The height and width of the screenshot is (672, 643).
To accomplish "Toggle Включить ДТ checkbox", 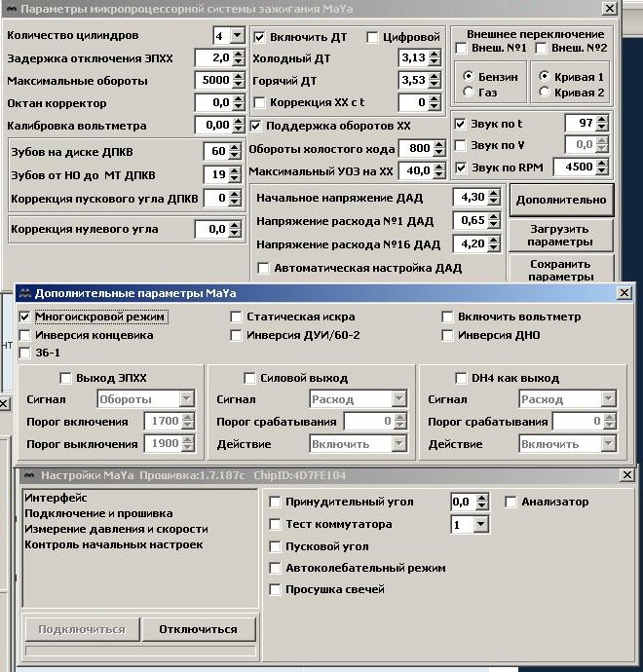I will (x=259, y=37).
